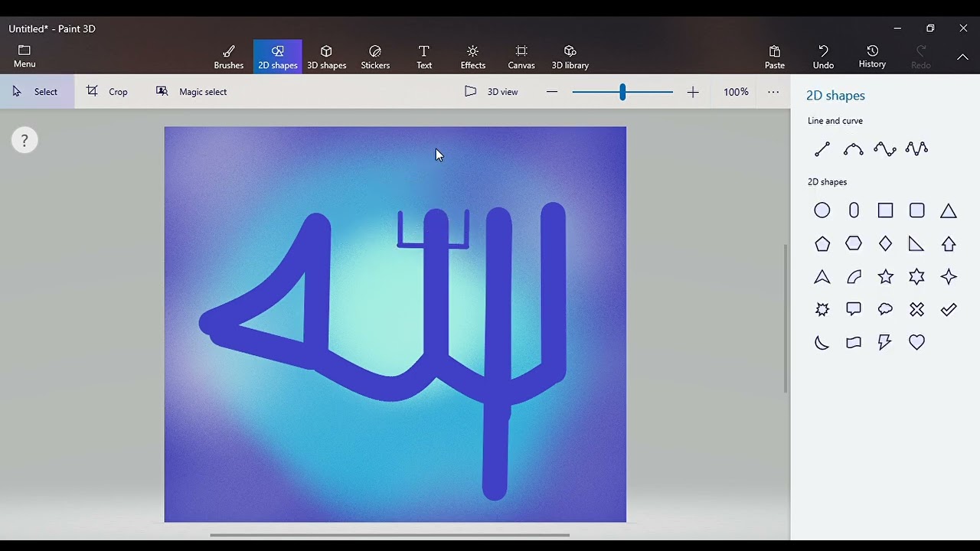The image size is (980, 551).
Task: Undo the last action
Action: point(823,57)
